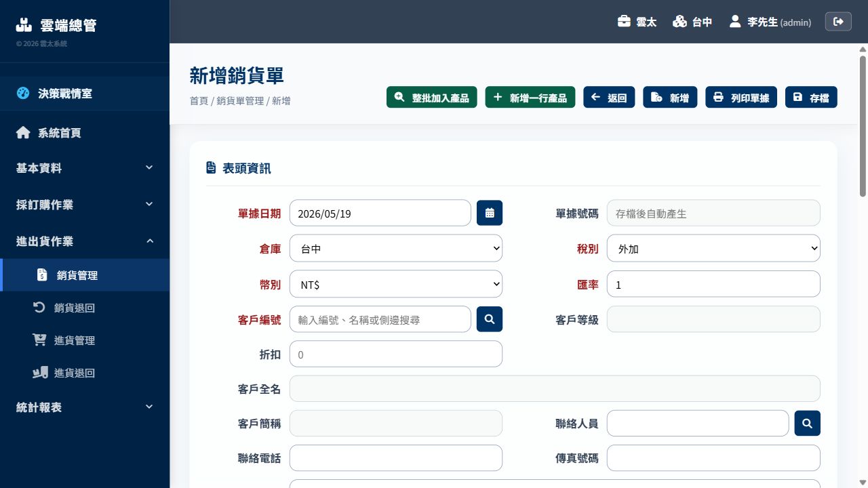This screenshot has height=488, width=868.
Task: Click the 客戶編號 input field
Action: tap(380, 319)
